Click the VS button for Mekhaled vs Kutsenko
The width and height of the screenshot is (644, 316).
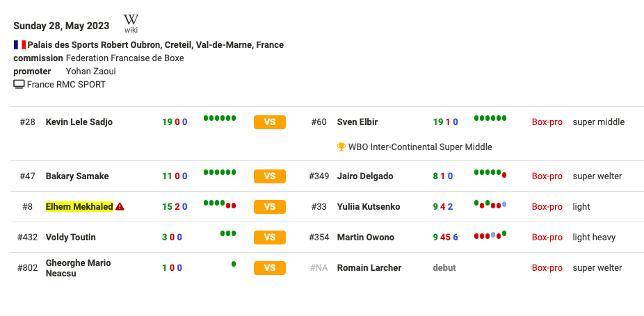[269, 207]
